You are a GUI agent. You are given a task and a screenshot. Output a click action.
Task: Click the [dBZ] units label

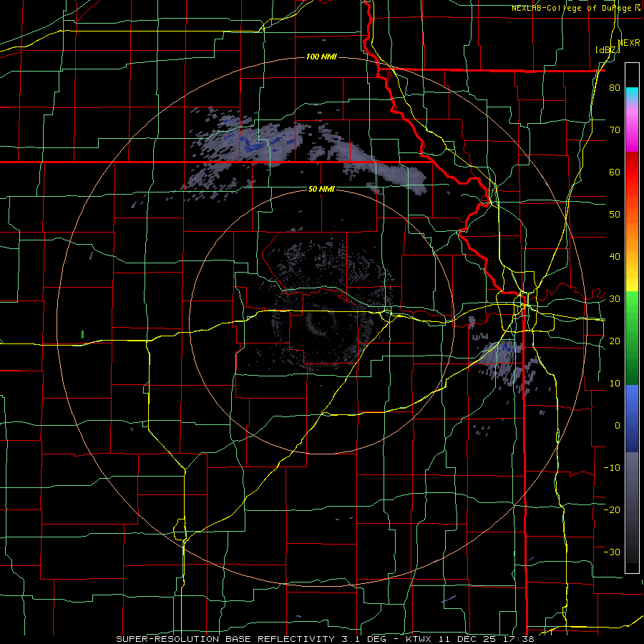(x=608, y=50)
